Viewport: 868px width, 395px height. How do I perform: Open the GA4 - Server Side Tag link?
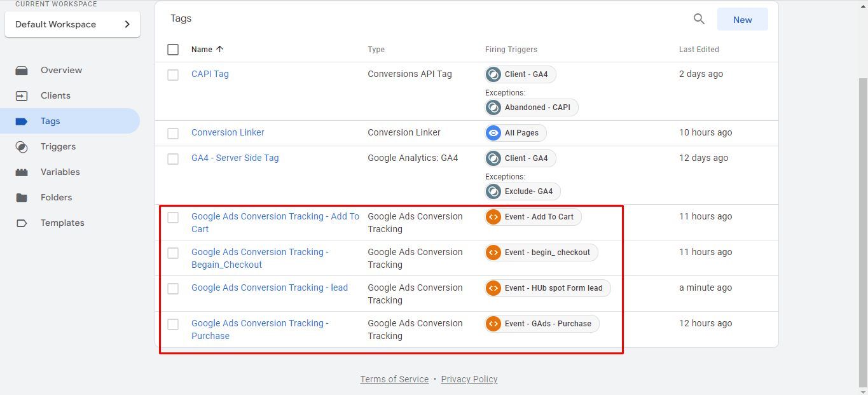click(235, 158)
